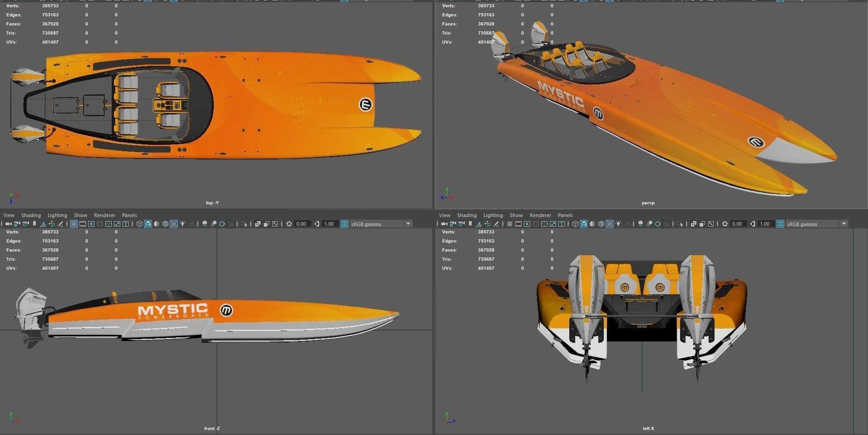This screenshot has width=868, height=435.
Task: Toggle Film Gate in front view toolbar
Action: [x=83, y=224]
